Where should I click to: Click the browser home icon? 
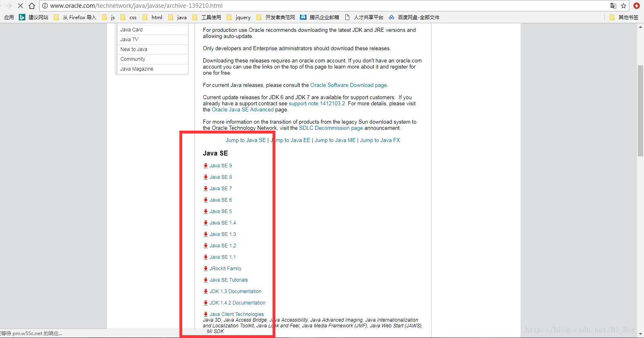pyautogui.click(x=32, y=6)
